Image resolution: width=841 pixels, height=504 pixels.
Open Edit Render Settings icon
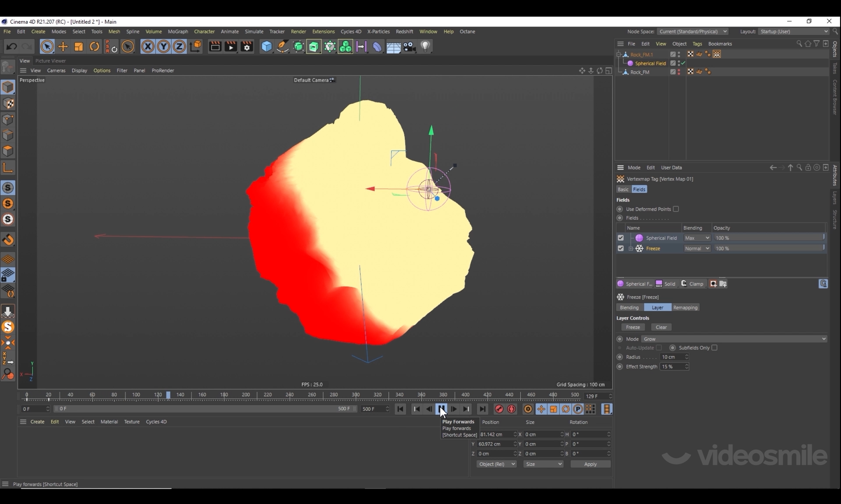click(x=247, y=46)
